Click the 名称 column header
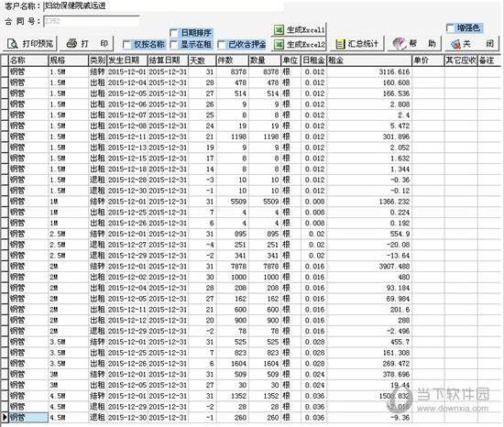This screenshot has width=504, height=427. [x=28, y=60]
